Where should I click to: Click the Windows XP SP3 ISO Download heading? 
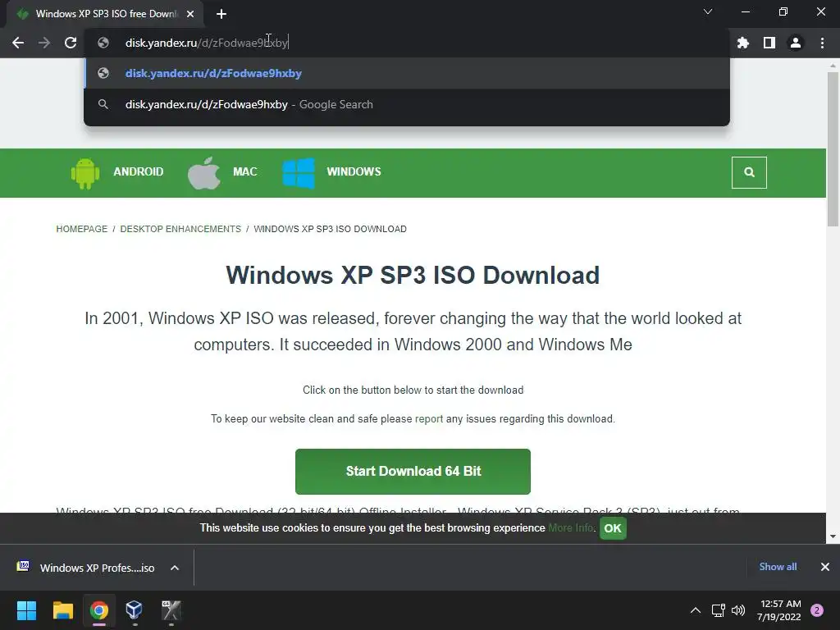(x=413, y=276)
